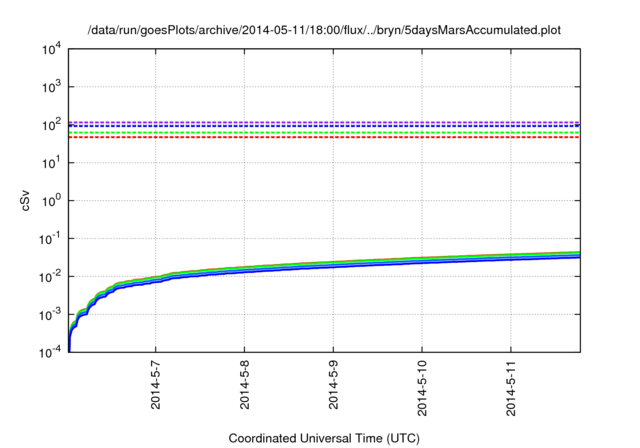Image resolution: width=640 pixels, height=448 pixels.
Task: Click the '10^-3' y-axis label
Action: [x=50, y=315]
